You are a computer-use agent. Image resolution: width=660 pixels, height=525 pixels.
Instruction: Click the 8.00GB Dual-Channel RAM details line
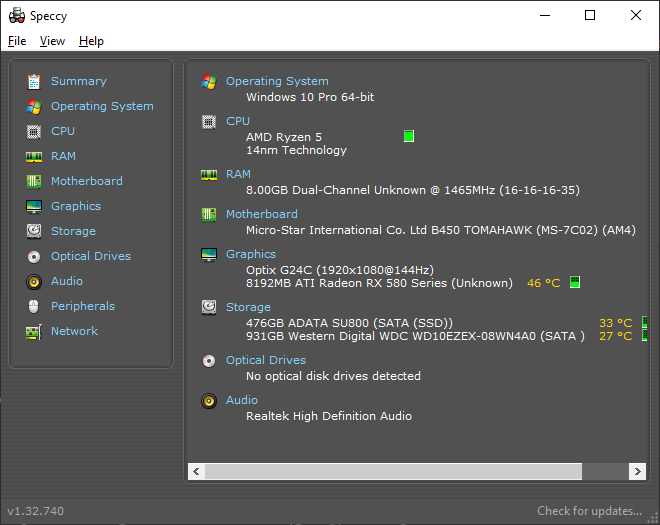click(413, 190)
